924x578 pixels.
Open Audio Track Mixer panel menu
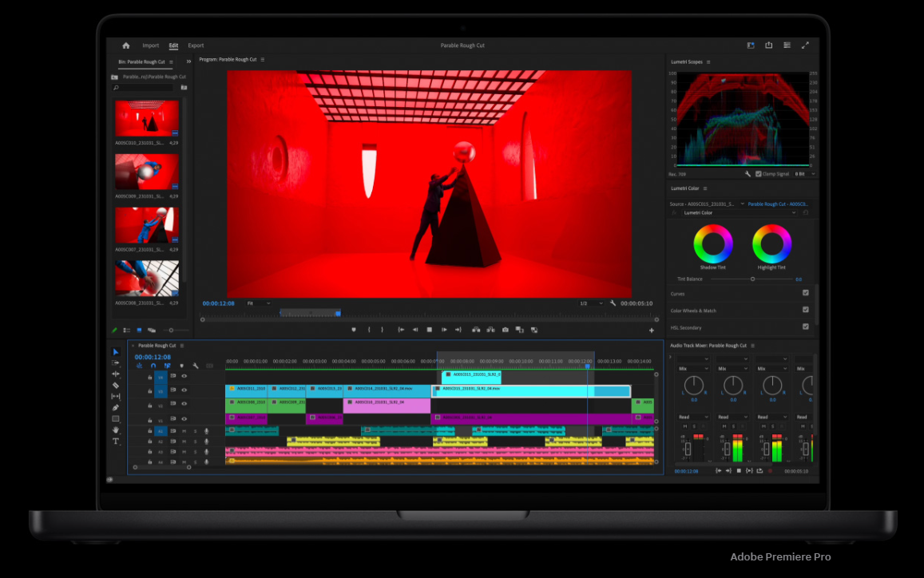pyautogui.click(x=752, y=346)
